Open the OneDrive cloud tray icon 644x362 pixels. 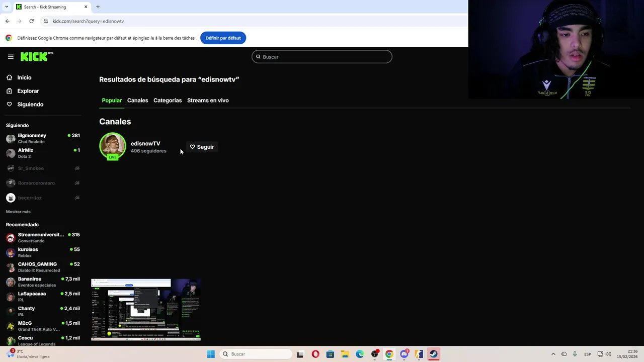point(564,354)
